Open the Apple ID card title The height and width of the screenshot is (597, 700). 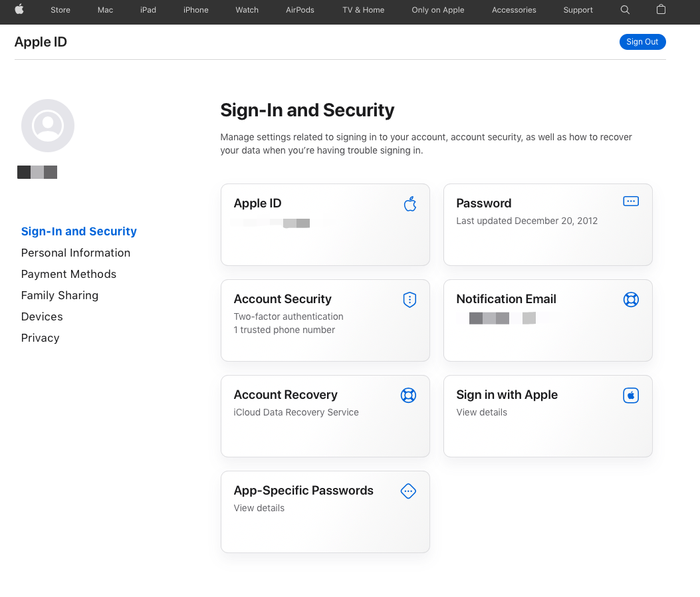tap(257, 203)
